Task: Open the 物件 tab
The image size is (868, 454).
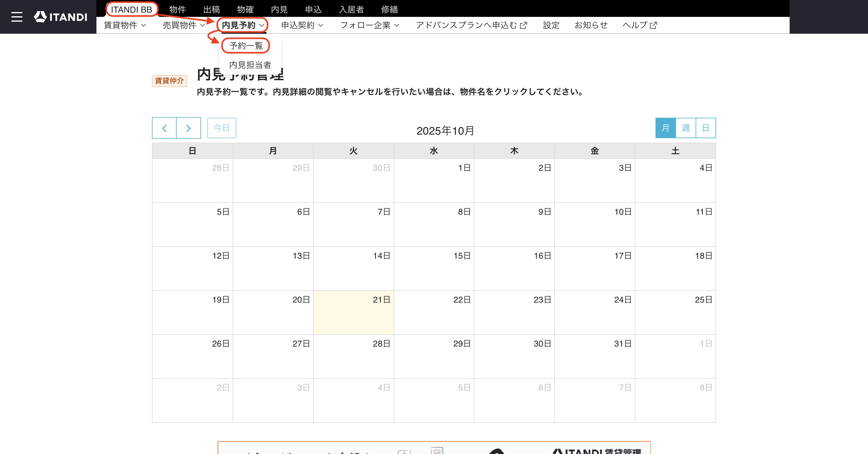Action: pos(178,9)
